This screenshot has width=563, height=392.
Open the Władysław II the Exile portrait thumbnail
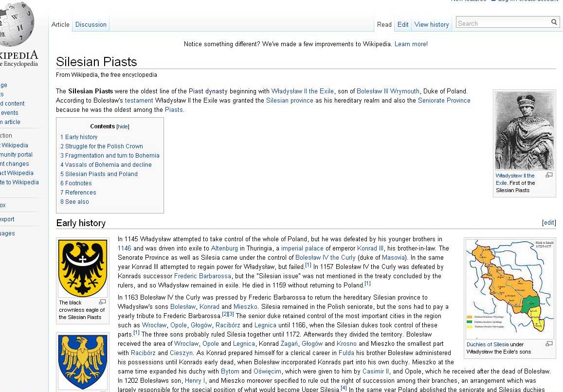click(524, 131)
